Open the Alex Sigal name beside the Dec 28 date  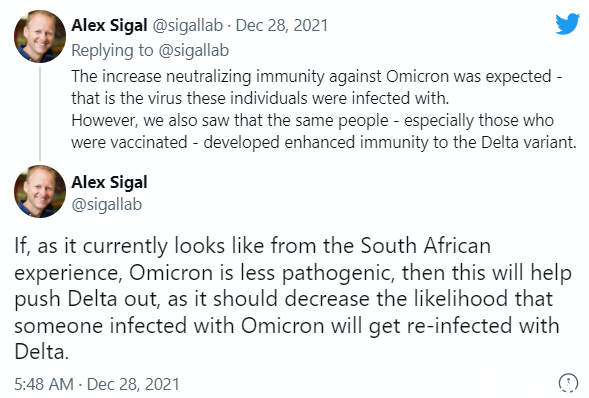coord(109,26)
